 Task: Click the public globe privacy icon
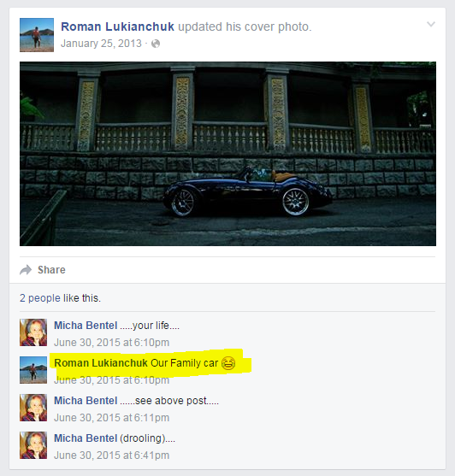(156, 44)
